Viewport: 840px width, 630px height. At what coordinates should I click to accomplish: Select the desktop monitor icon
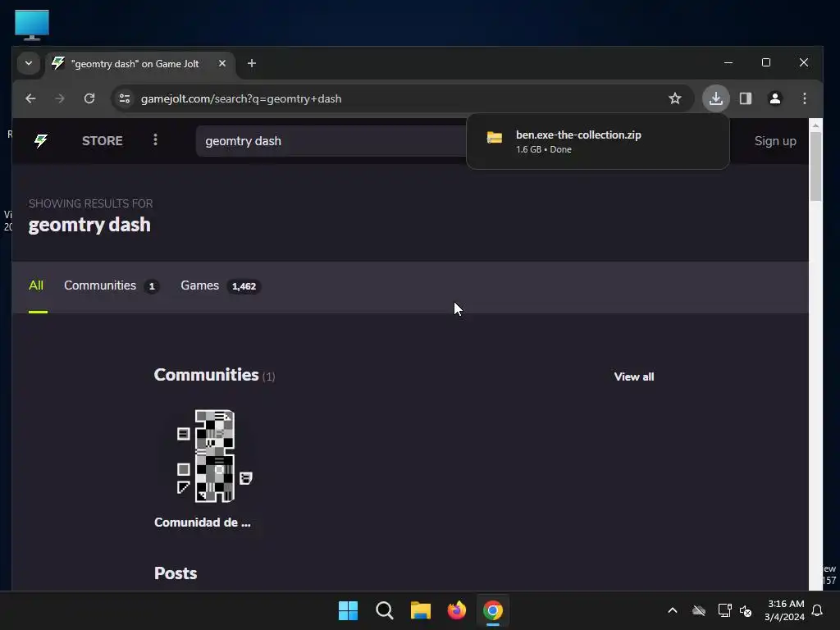click(x=32, y=25)
